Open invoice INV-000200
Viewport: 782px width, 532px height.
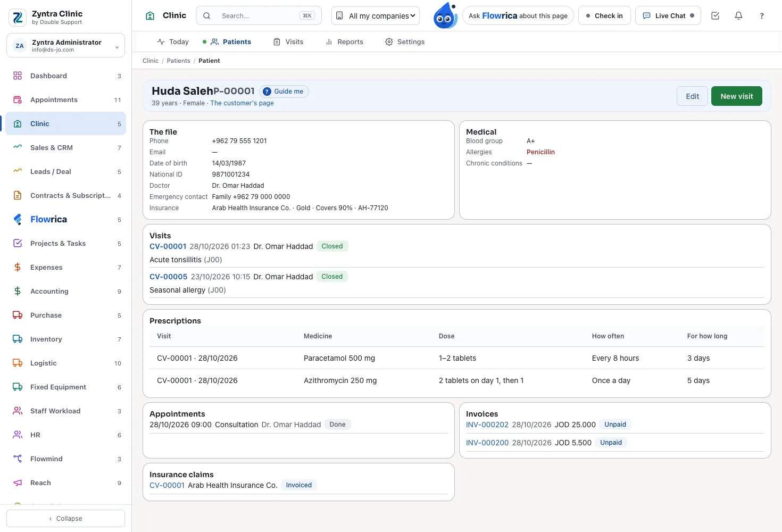tap(487, 443)
